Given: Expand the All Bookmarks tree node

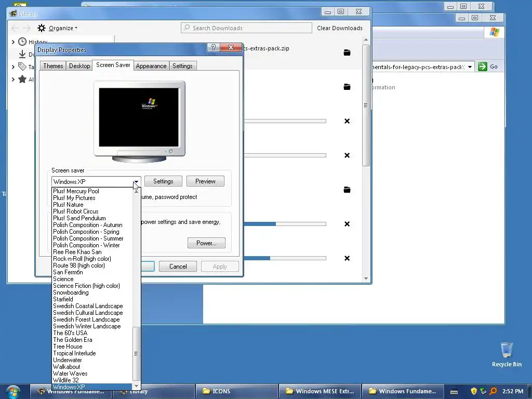Looking at the screenshot, I should coord(13,79).
